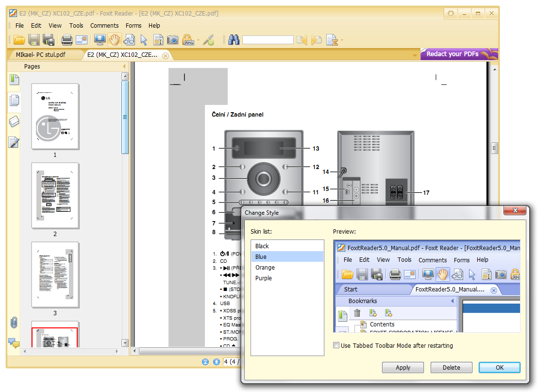This screenshot has width=538, height=392.
Task: Select the text selection tool icon
Action: tap(158, 40)
